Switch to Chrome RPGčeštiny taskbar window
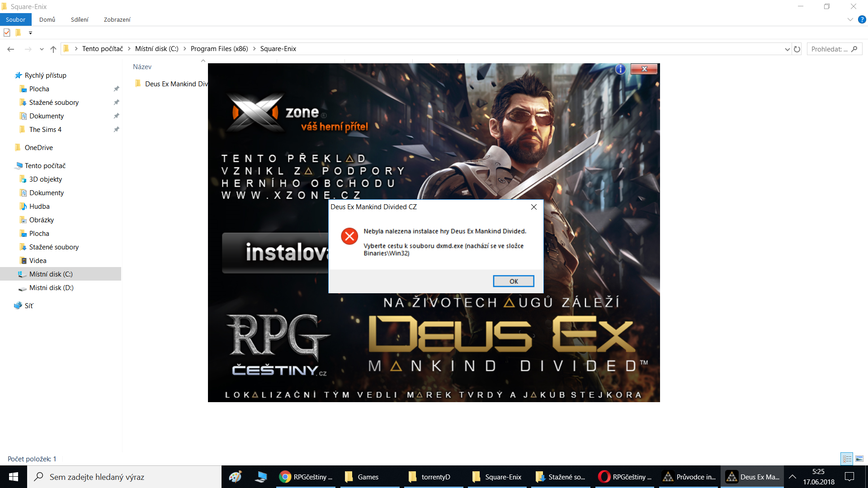 coord(306,477)
